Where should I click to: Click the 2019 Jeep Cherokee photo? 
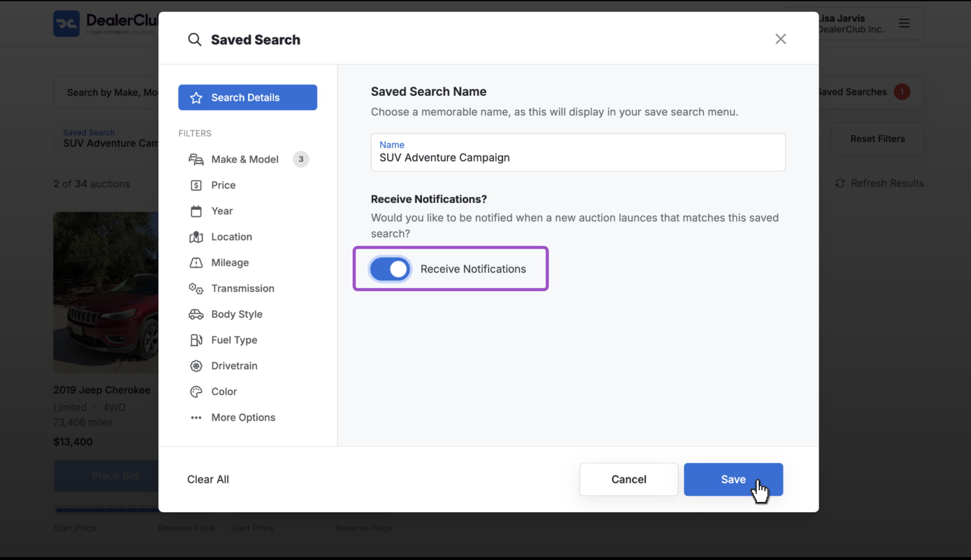[106, 292]
